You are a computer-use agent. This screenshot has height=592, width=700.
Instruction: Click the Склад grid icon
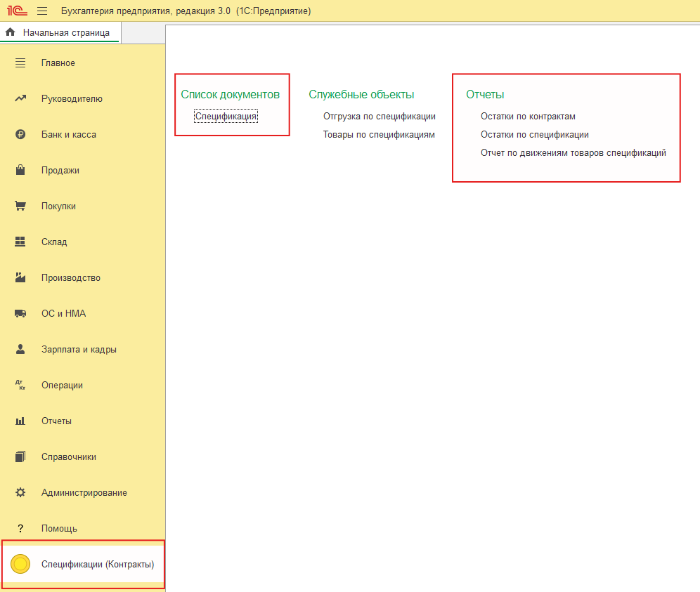coord(20,242)
